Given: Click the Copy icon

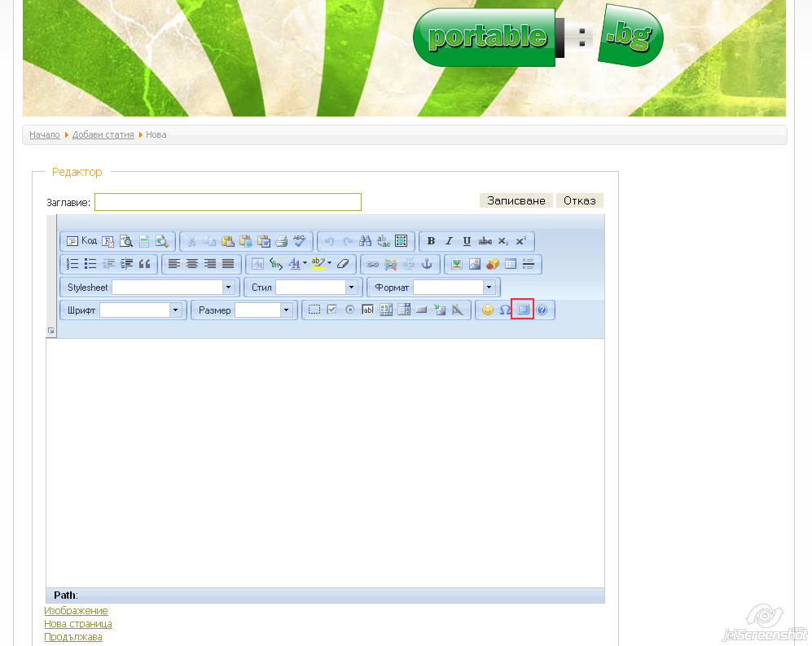Looking at the screenshot, I should pyautogui.click(x=210, y=241).
